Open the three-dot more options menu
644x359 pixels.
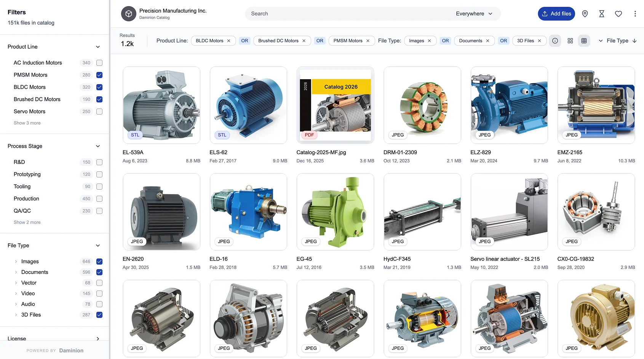coord(635,14)
